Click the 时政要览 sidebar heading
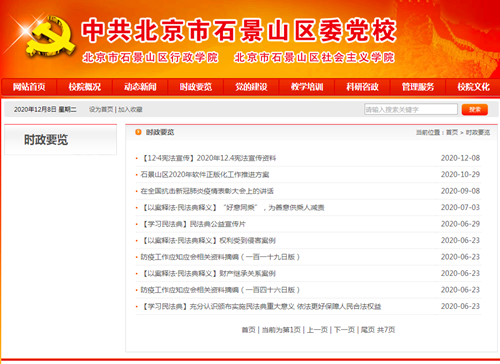This screenshot has height=364, width=500. coord(46,140)
